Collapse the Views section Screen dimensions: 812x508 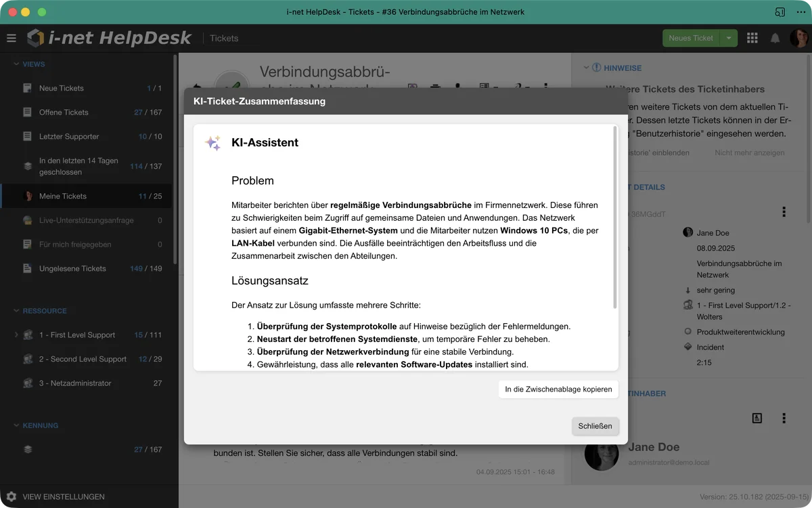17,64
